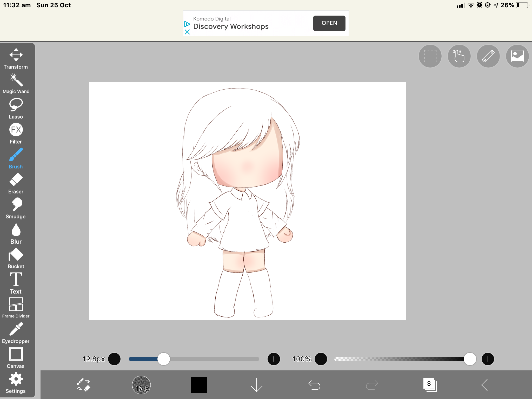Toggle the ruler tool in the top bar
This screenshot has width=532, height=399.
(488, 56)
